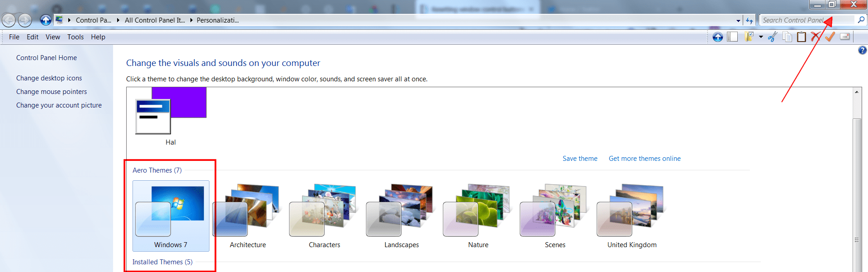Click the red X Delete icon
Image resolution: width=868 pixels, height=272 pixels.
815,37
